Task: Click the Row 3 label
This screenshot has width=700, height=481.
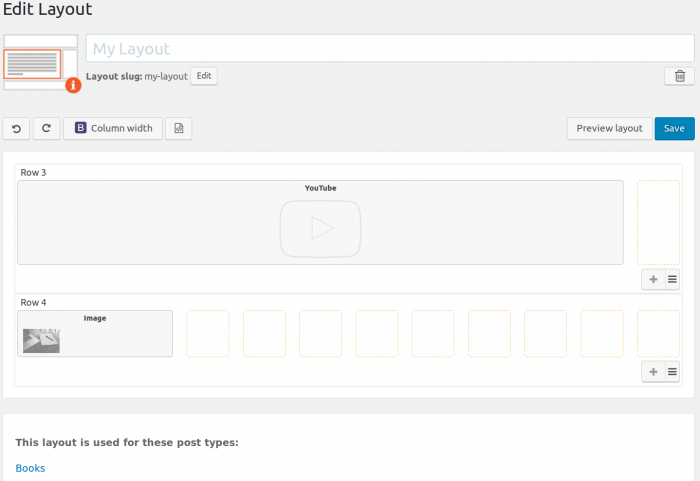Action: 33,172
